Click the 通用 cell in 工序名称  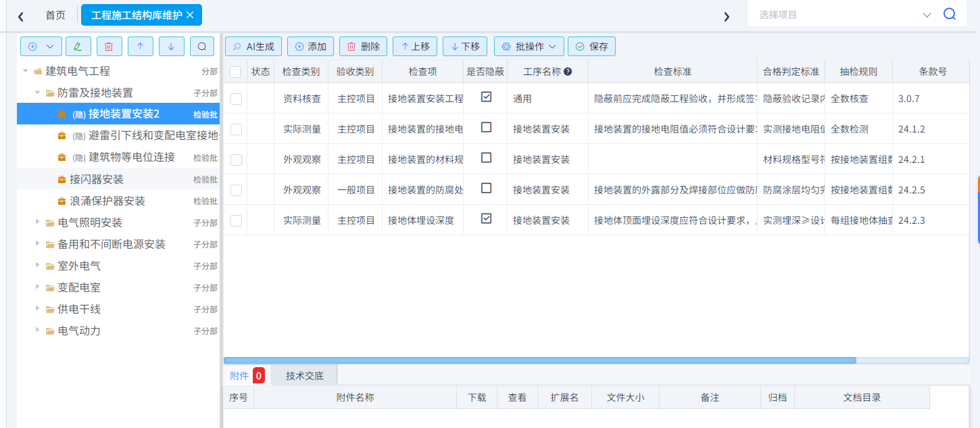pyautogui.click(x=547, y=99)
